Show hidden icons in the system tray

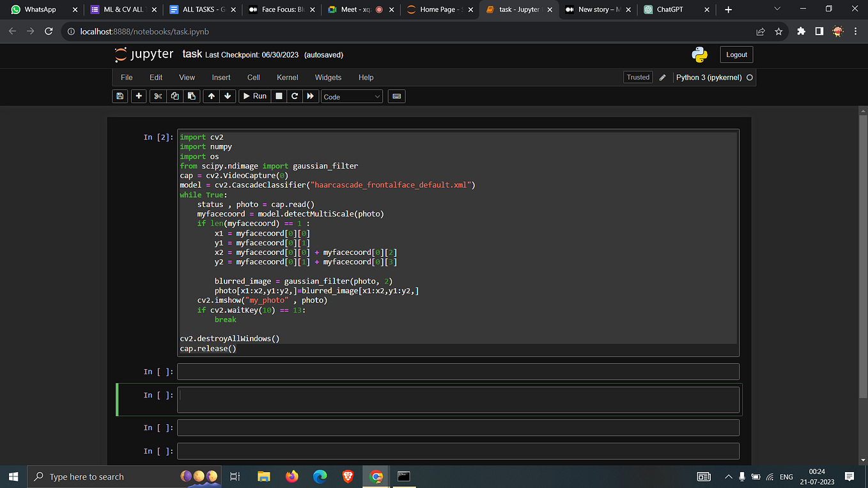728,477
